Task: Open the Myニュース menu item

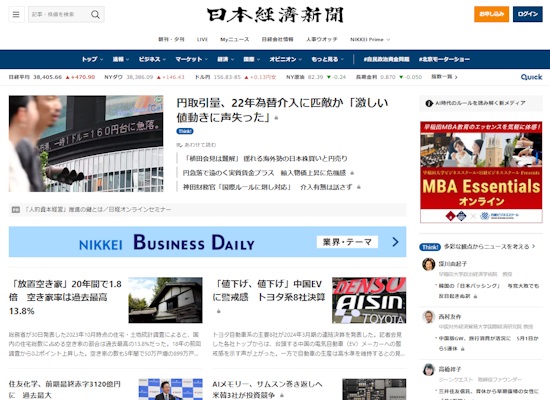Action: pyautogui.click(x=235, y=40)
